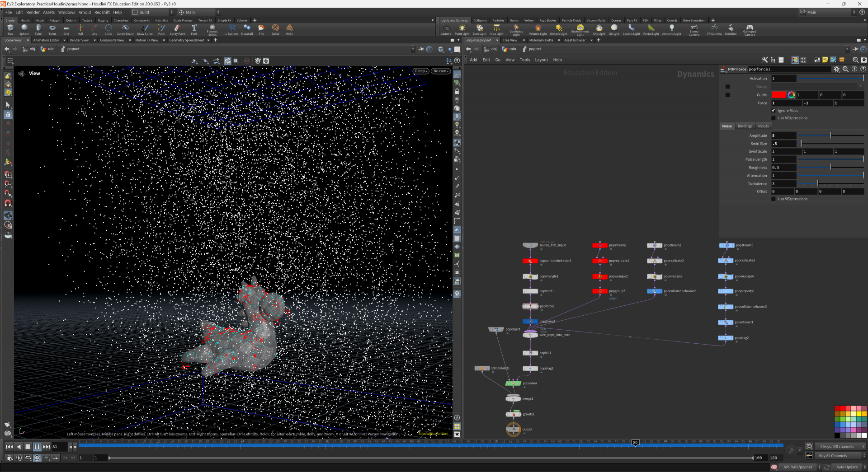Open the Redshift menu
868x472 pixels.
(x=102, y=13)
